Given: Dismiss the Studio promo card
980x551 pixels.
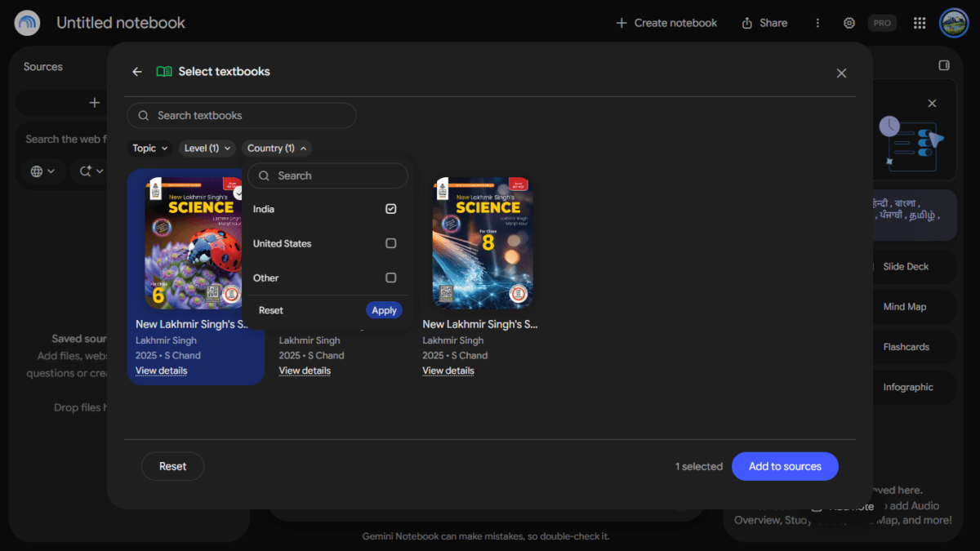Looking at the screenshot, I should [932, 104].
